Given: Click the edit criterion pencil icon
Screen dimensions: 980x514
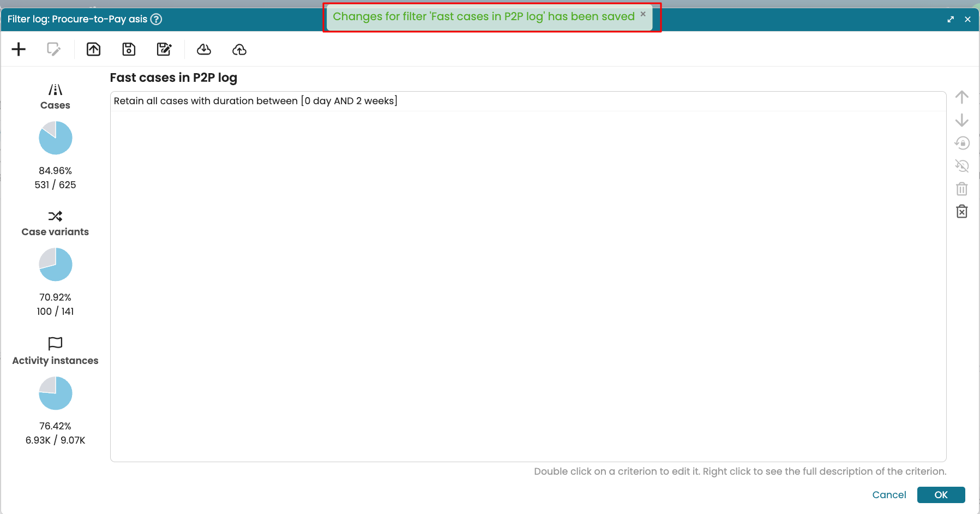Looking at the screenshot, I should (53, 50).
